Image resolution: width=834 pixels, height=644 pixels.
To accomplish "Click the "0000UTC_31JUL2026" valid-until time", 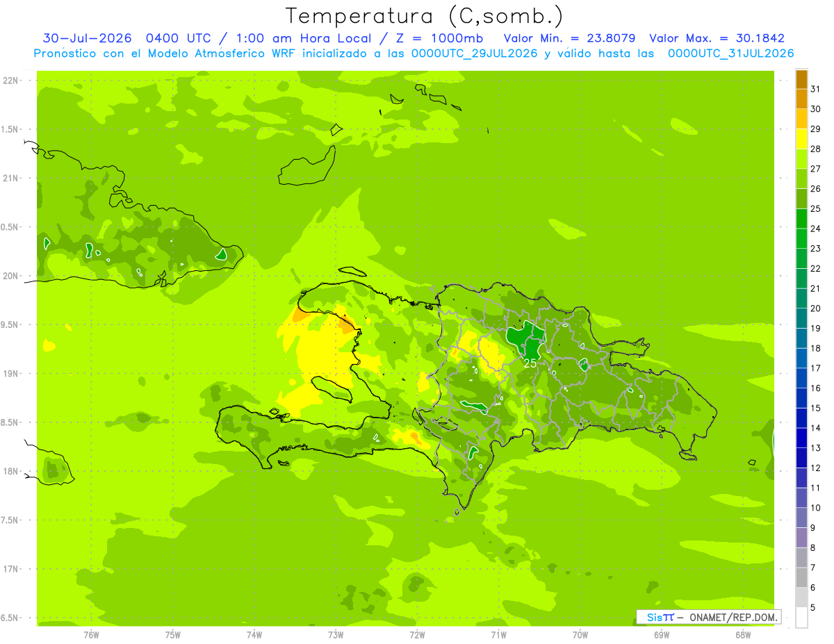I will tap(730, 53).
